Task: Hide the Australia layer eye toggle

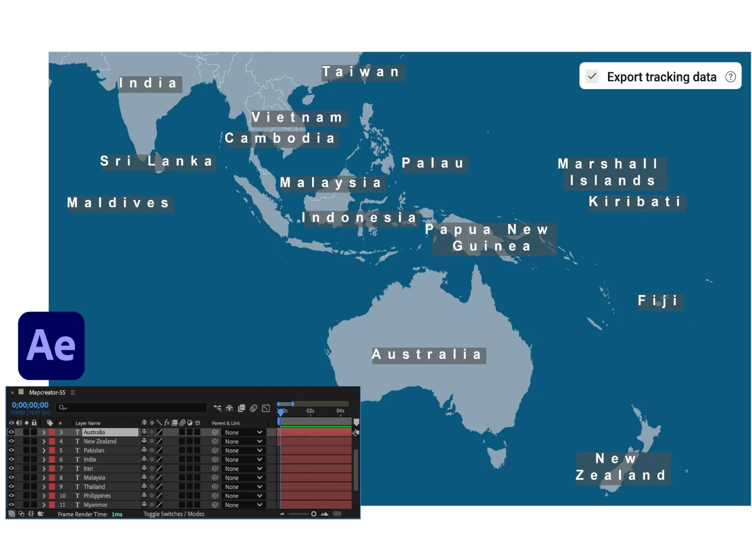Action: [11, 432]
